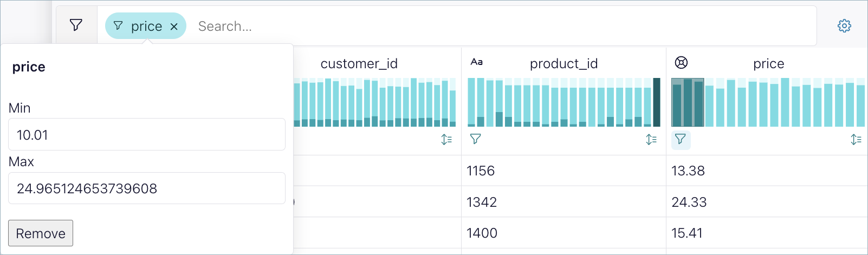The width and height of the screenshot is (868, 255).
Task: Sort the price column
Action: click(x=856, y=140)
